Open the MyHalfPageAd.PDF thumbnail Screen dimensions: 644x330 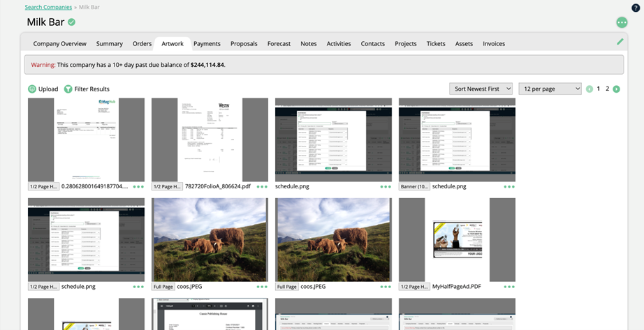pos(457,240)
